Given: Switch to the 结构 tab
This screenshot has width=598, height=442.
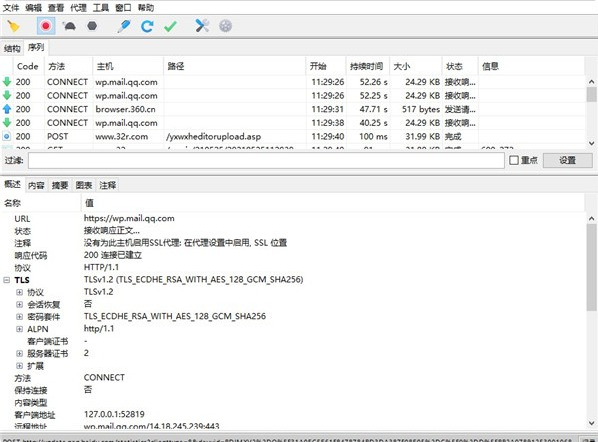Looking at the screenshot, I should pyautogui.click(x=12, y=48).
